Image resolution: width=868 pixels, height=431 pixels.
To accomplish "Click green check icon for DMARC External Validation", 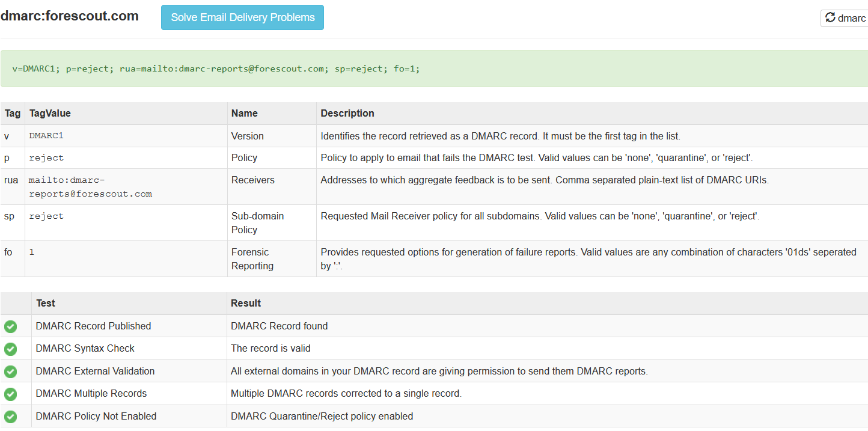I will (x=11, y=371).
